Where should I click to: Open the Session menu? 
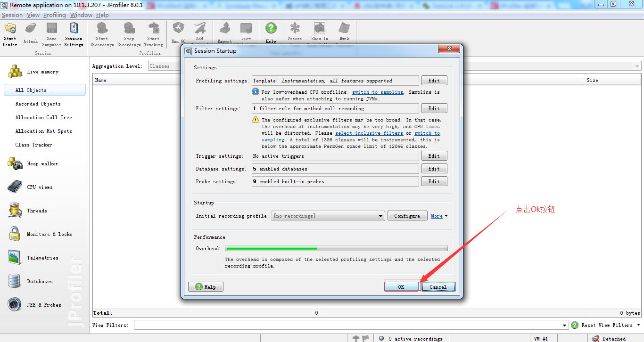12,15
